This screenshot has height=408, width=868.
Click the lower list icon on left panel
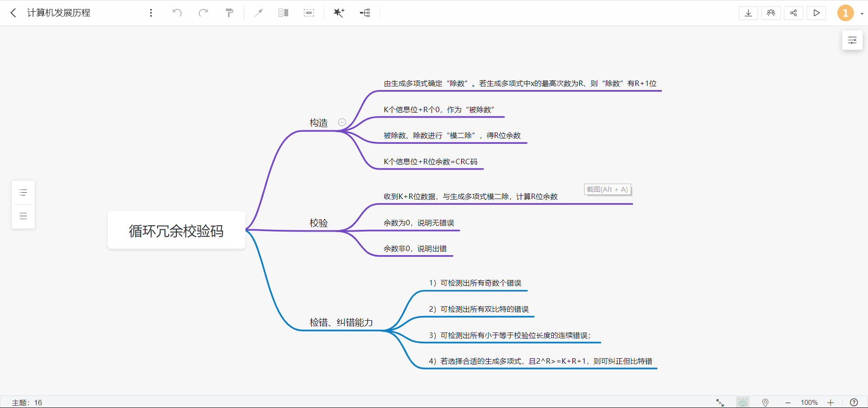(23, 216)
